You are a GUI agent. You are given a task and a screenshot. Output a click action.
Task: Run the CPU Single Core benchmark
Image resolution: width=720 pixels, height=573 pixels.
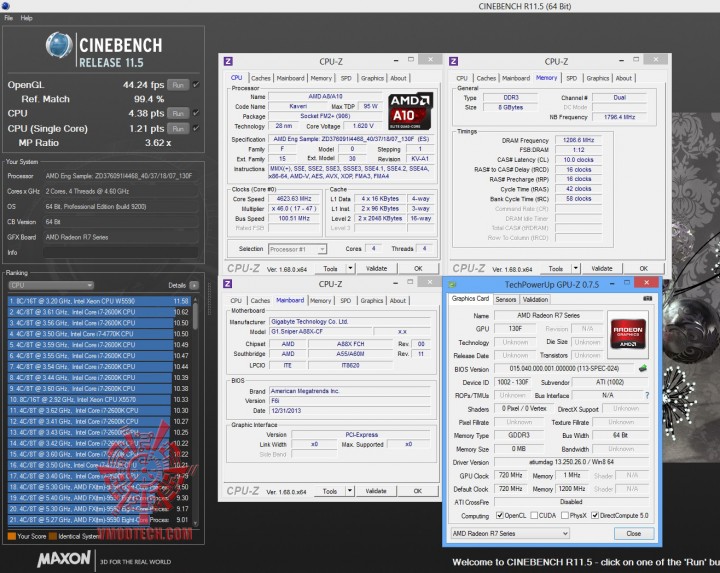click(x=178, y=129)
